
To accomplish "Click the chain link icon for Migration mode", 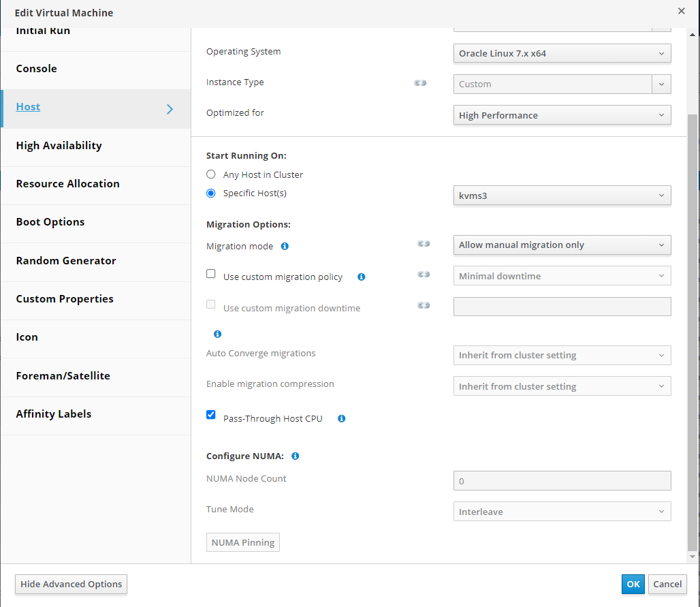I will coord(424,243).
